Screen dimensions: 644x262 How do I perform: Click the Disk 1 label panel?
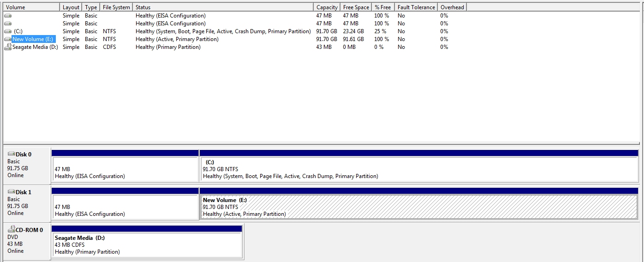tap(27, 203)
